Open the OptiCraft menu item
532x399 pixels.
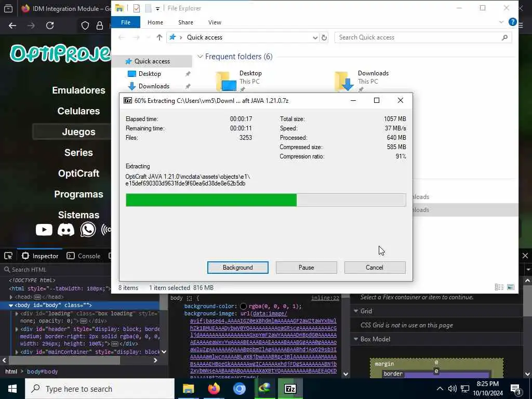78,174
